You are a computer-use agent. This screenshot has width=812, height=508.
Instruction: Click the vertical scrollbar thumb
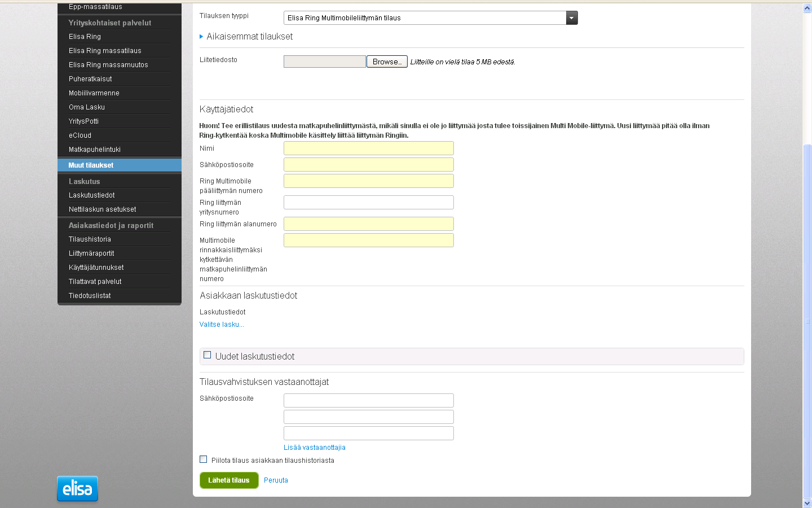coord(807,321)
